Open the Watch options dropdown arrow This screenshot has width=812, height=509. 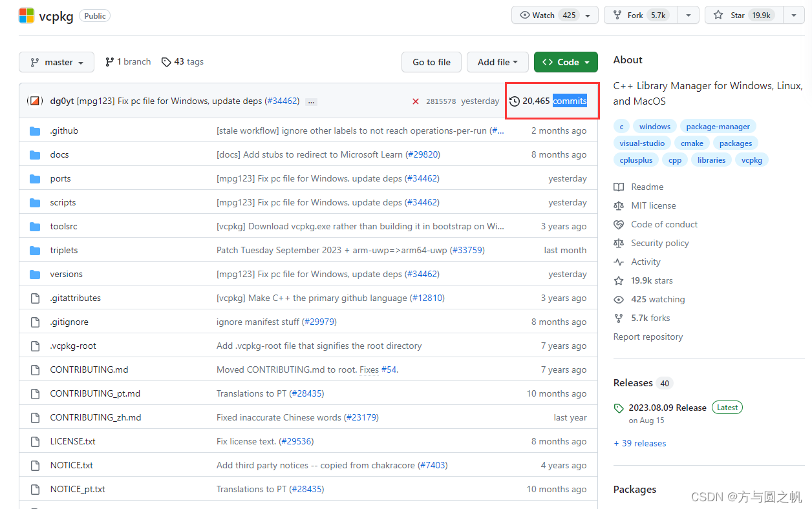(588, 16)
